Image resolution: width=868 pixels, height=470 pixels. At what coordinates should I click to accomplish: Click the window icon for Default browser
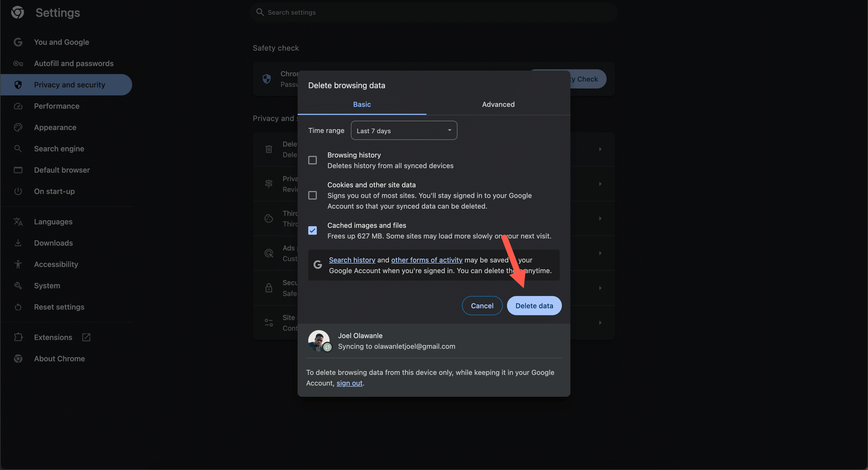18,170
